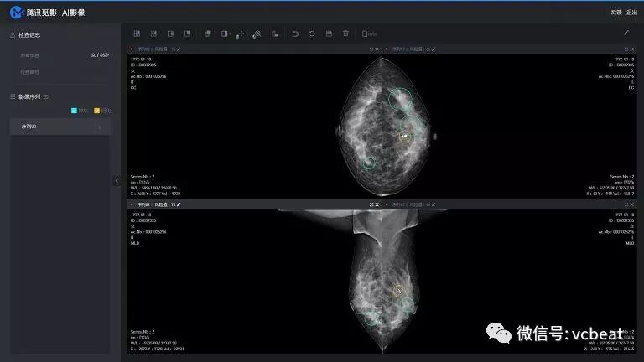Click the 检查信息 section heading
The height and width of the screenshot is (362, 644).
click(29, 35)
